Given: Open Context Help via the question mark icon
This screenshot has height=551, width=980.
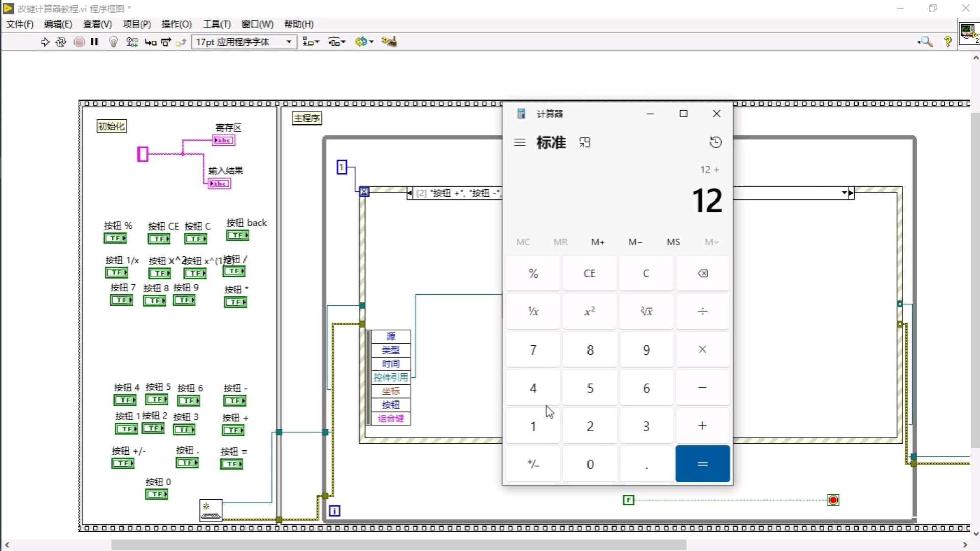Looking at the screenshot, I should pos(948,42).
